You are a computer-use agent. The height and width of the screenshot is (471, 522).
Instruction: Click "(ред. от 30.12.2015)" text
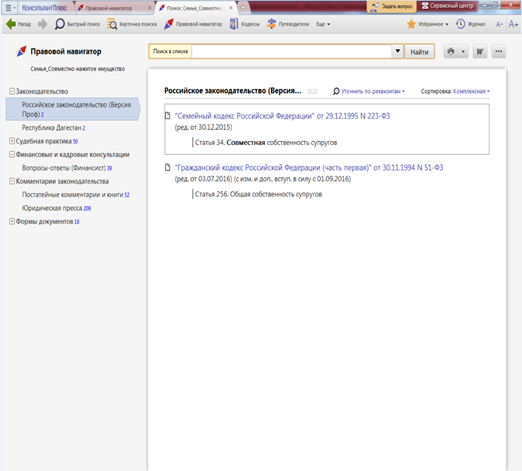(203, 127)
